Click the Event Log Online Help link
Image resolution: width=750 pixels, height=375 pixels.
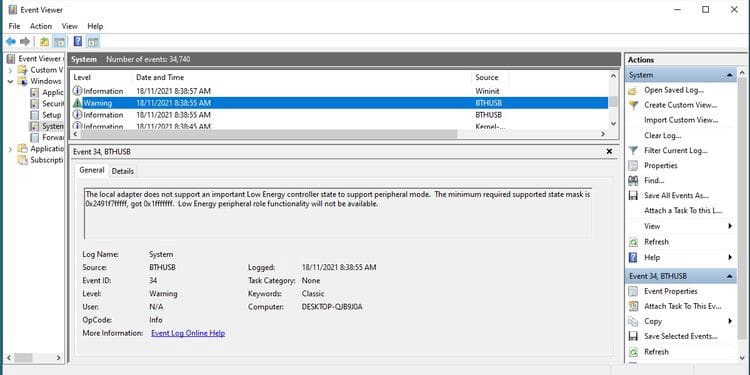pos(188,333)
